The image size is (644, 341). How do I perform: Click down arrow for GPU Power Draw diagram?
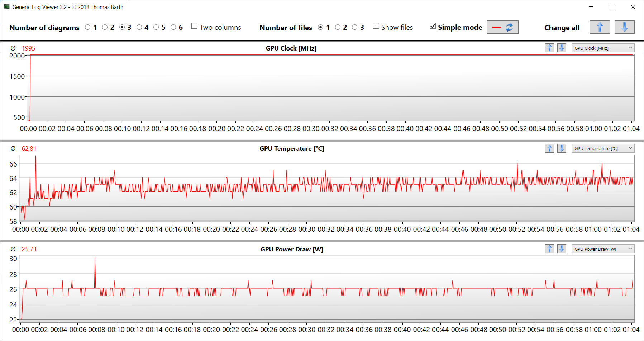pyautogui.click(x=562, y=249)
